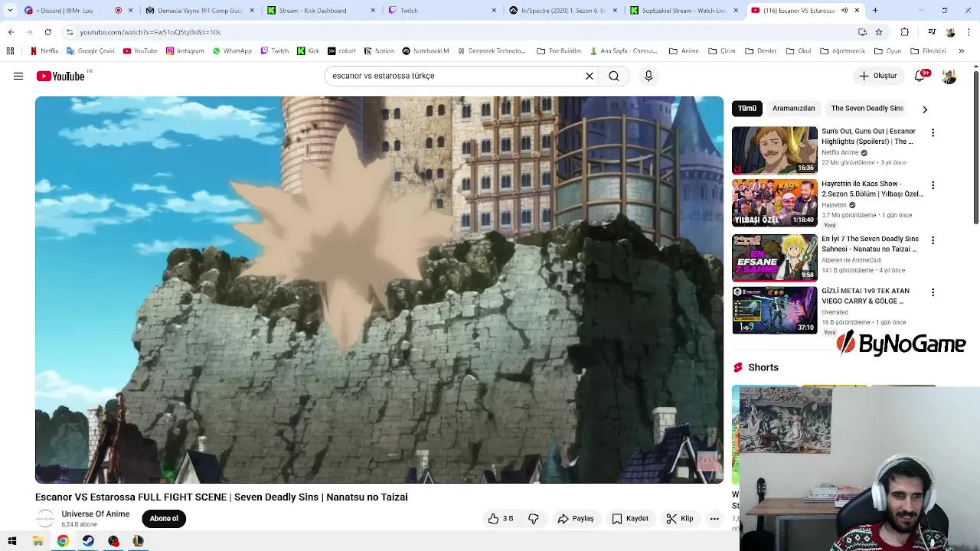Click the page vertical scrollbar thumb
This screenshot has width=980, height=551.
click(x=975, y=147)
